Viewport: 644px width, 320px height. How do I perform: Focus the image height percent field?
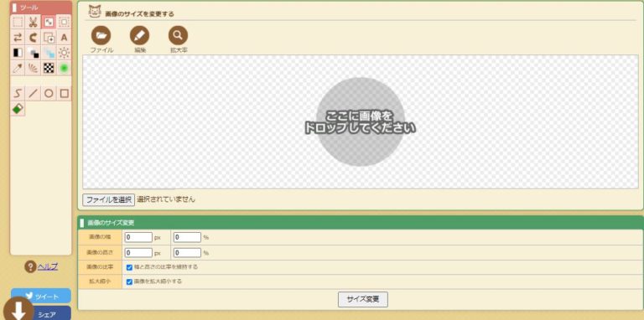coord(187,253)
